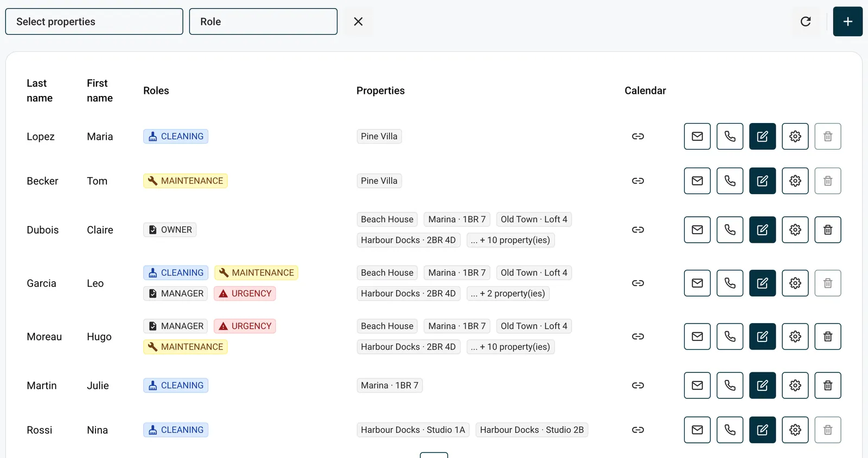868x458 pixels.
Task: Open calendar link for Julie Martin
Action: coord(638,385)
